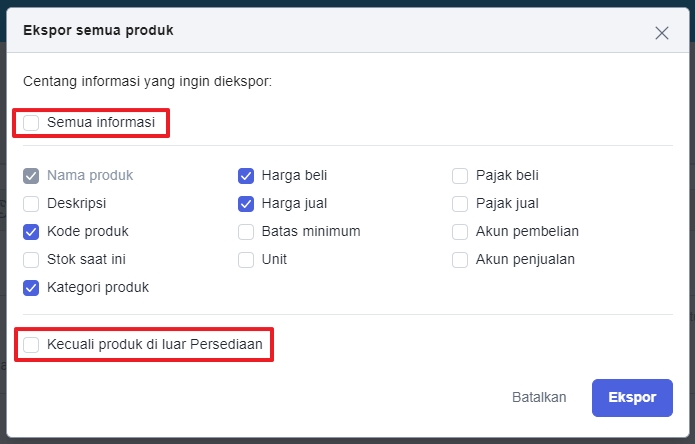Tick the Stok saat ini checkbox
This screenshot has height=444, width=695.
click(x=32, y=260)
